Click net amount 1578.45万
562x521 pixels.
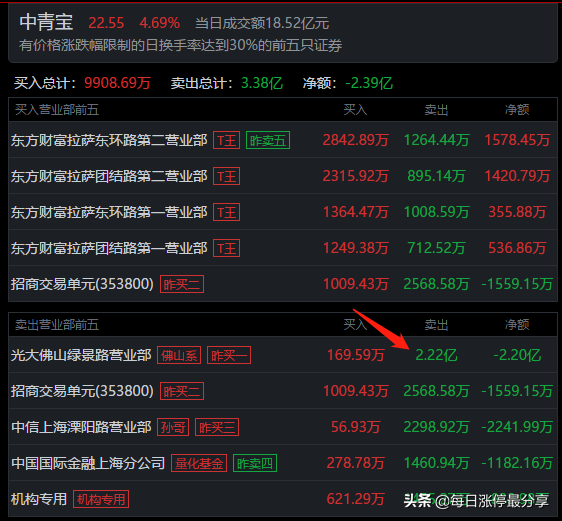(x=517, y=140)
